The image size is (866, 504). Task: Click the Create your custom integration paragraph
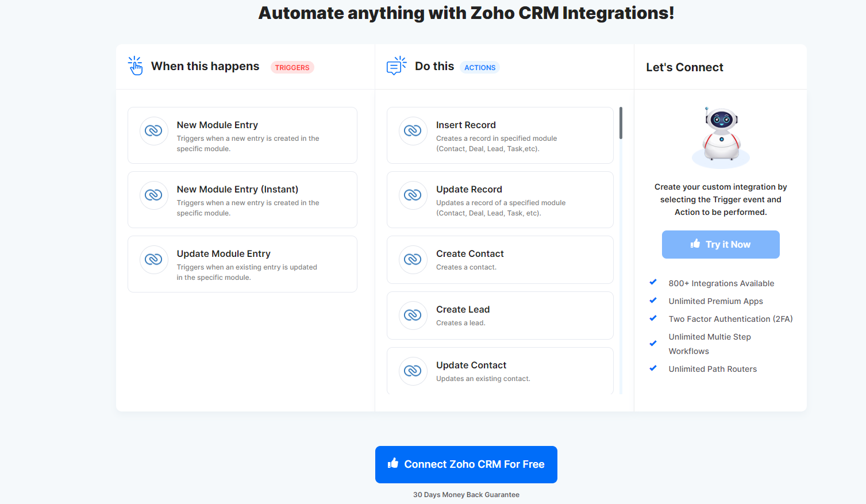pyautogui.click(x=721, y=199)
